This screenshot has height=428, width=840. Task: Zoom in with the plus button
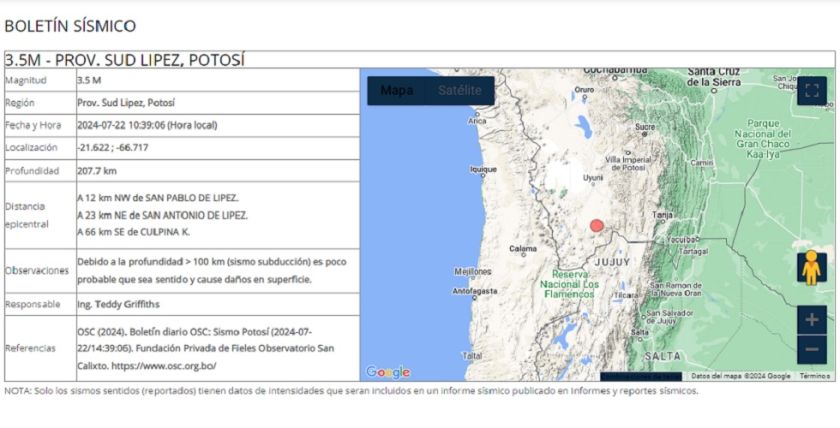pyautogui.click(x=812, y=320)
